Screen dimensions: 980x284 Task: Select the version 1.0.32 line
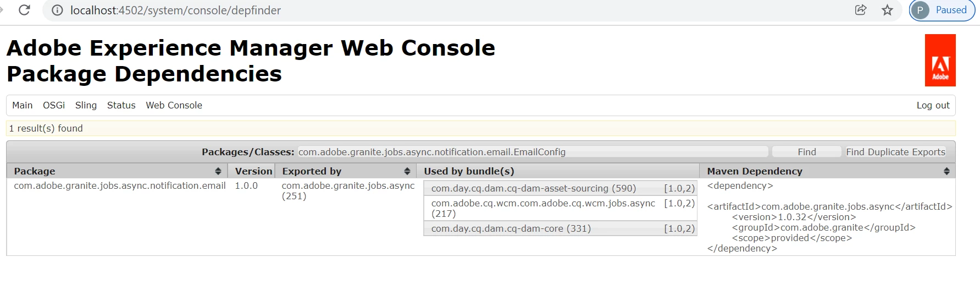[794, 217]
